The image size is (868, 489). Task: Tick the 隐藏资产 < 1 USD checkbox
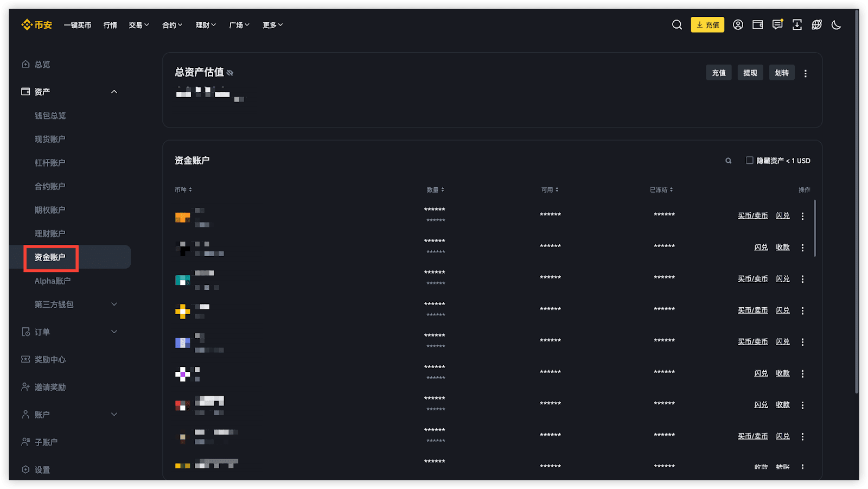tap(749, 160)
